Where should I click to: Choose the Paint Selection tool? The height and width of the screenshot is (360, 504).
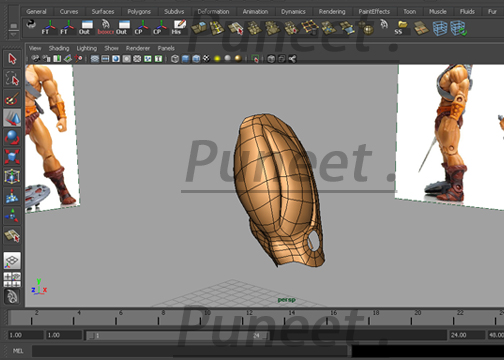point(12,99)
